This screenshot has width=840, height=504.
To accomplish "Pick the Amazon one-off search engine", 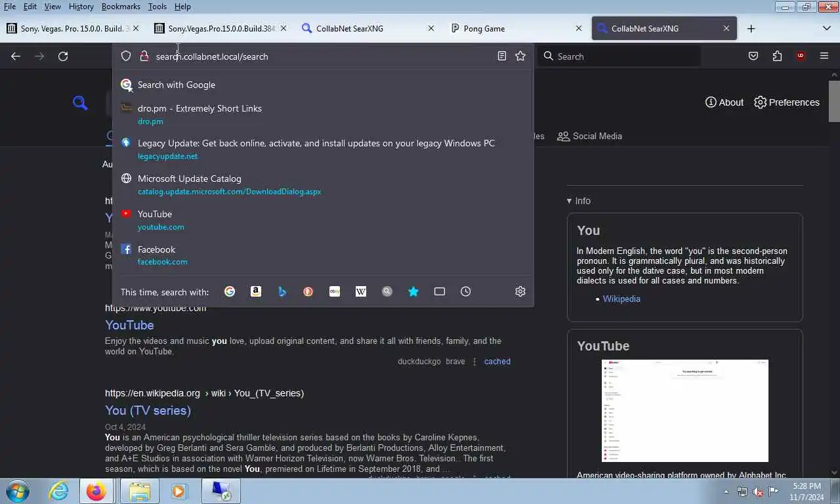I will (x=256, y=291).
